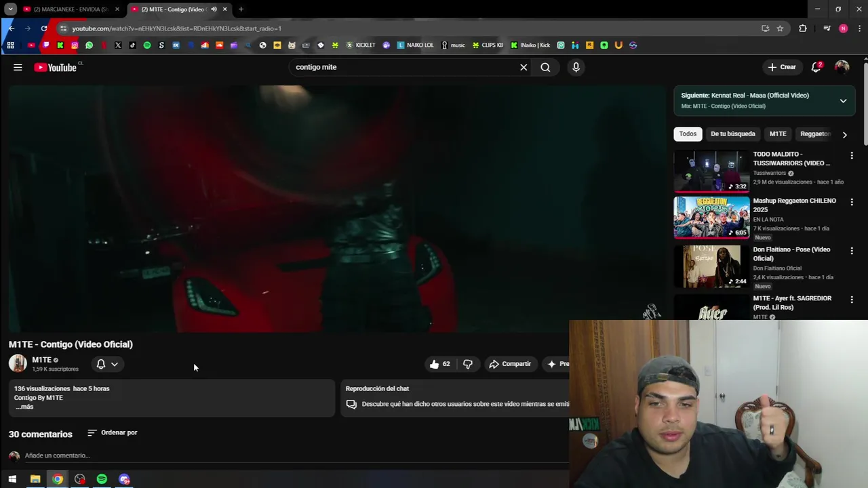Open TODO MALDITO video thumbnail
Screen dimensions: 868x488
711,171
